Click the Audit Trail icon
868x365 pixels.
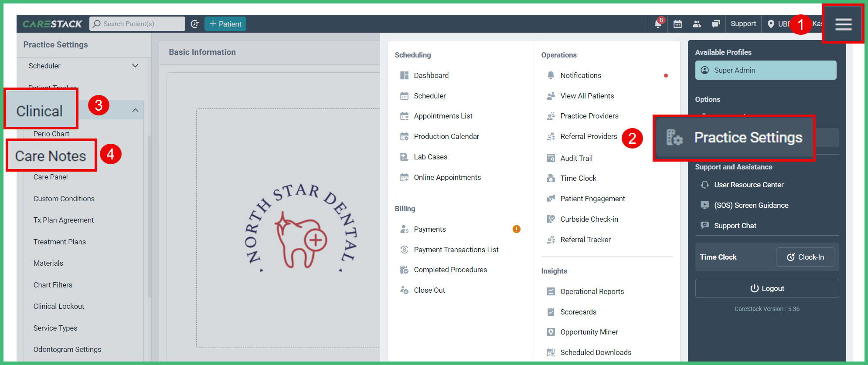click(551, 158)
